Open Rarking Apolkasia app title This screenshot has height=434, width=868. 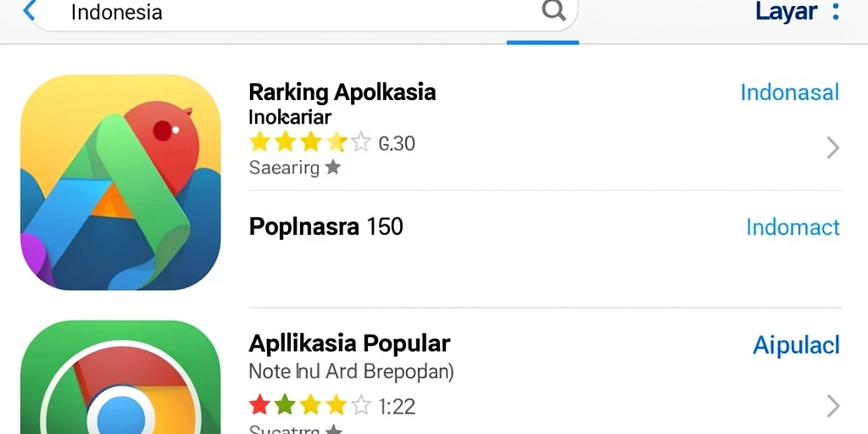342,92
